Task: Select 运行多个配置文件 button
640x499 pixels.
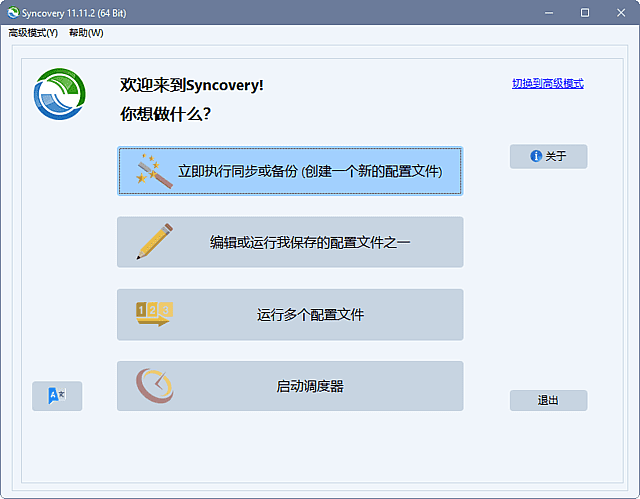Action: coord(290,315)
